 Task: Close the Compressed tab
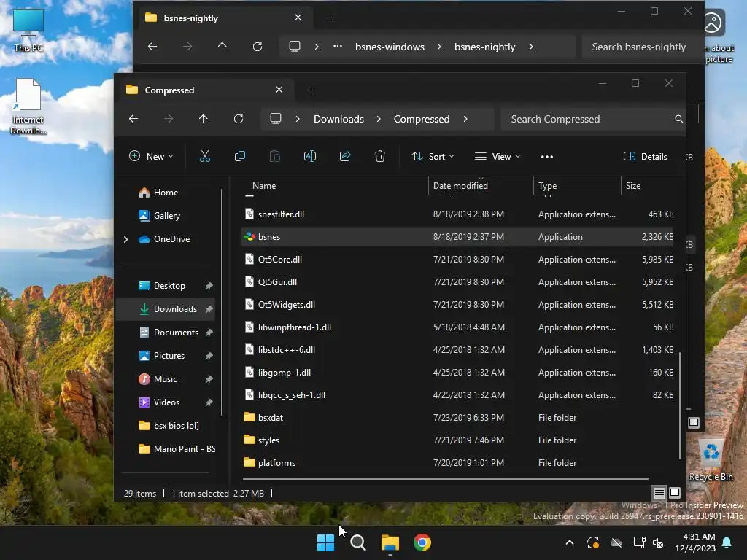tap(279, 90)
